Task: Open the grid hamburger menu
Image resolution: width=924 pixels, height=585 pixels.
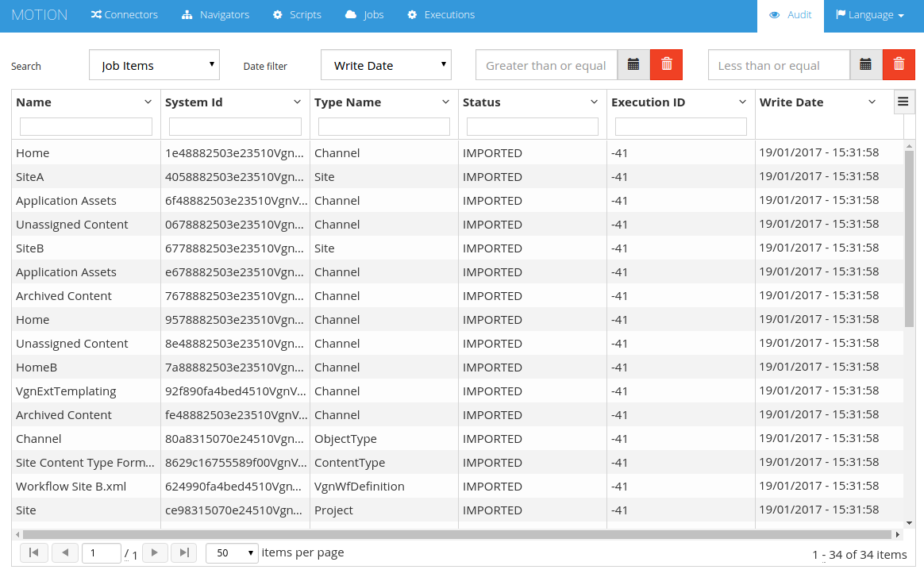Action: point(903,102)
